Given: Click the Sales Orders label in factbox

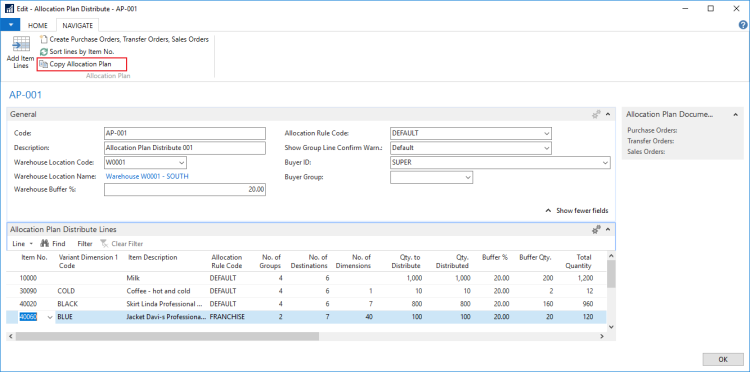Looking at the screenshot, I should (646, 152).
